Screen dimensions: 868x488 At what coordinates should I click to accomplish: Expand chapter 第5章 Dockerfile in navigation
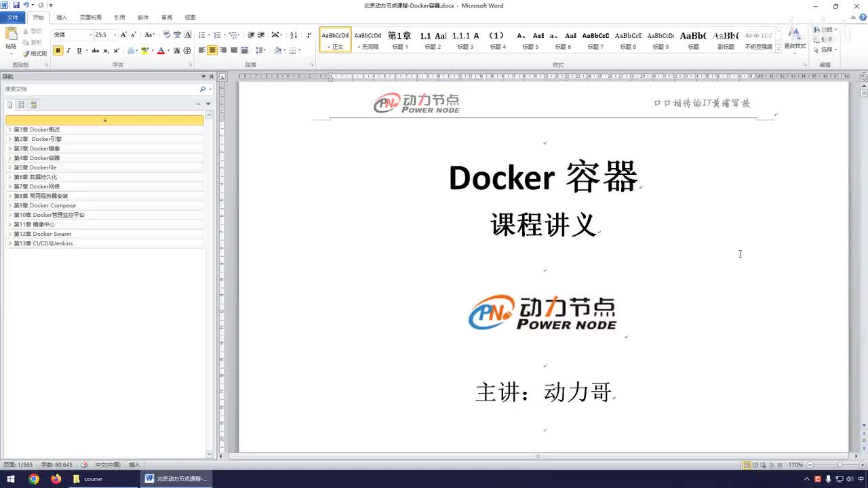[9, 167]
